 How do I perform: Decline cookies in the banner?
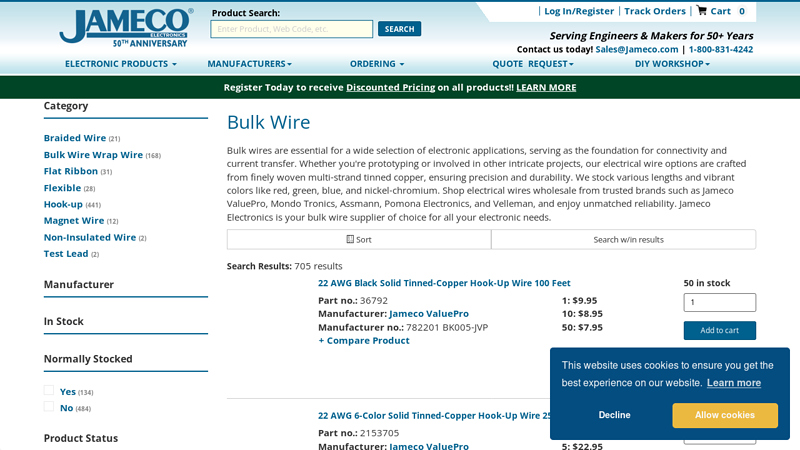[614, 415]
